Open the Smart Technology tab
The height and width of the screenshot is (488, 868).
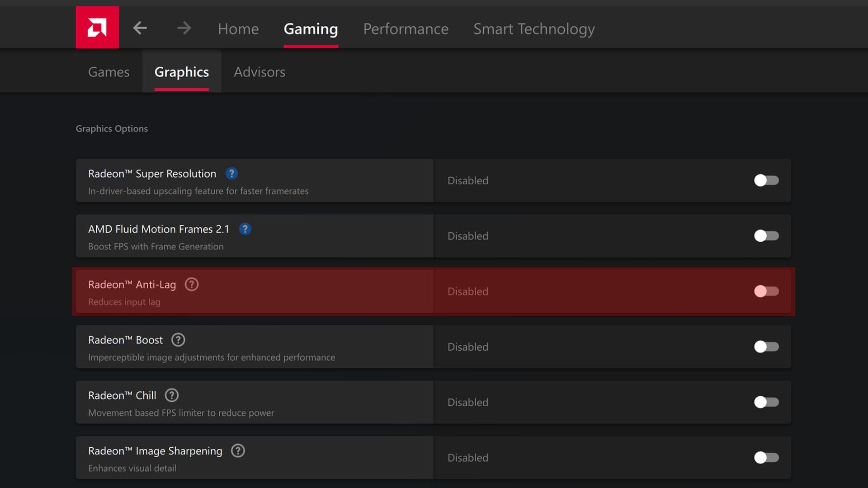(534, 29)
